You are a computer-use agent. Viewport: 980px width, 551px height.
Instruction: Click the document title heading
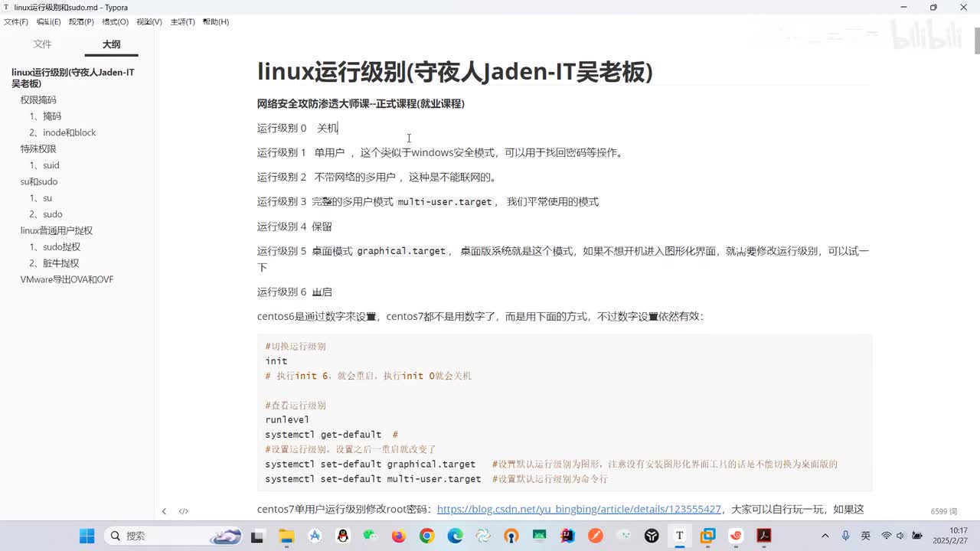click(x=455, y=71)
